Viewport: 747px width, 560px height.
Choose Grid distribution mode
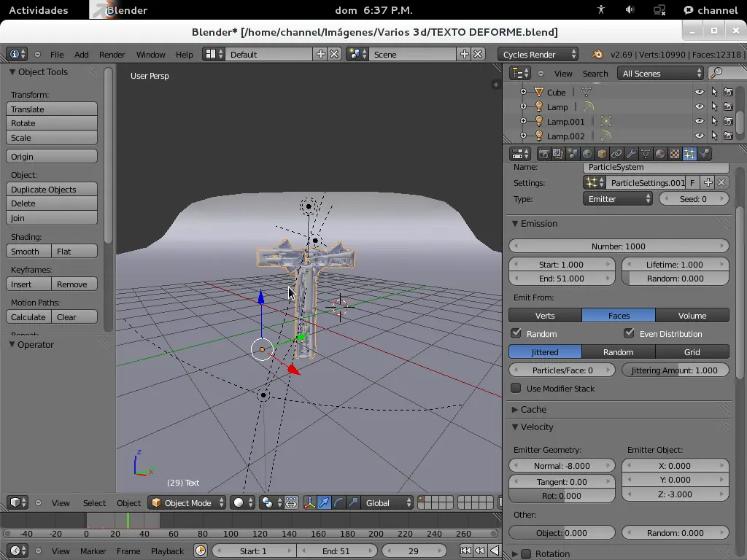coord(692,352)
